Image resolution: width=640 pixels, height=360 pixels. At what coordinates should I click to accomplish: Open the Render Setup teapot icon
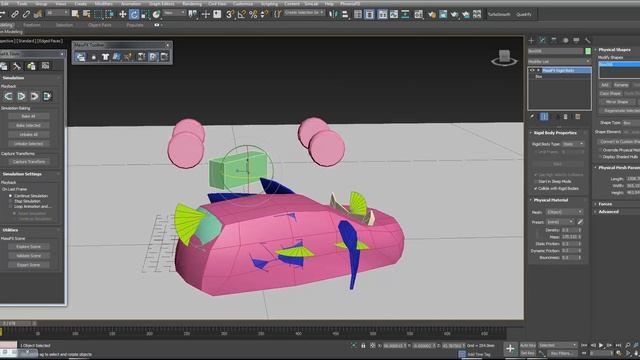[431, 14]
